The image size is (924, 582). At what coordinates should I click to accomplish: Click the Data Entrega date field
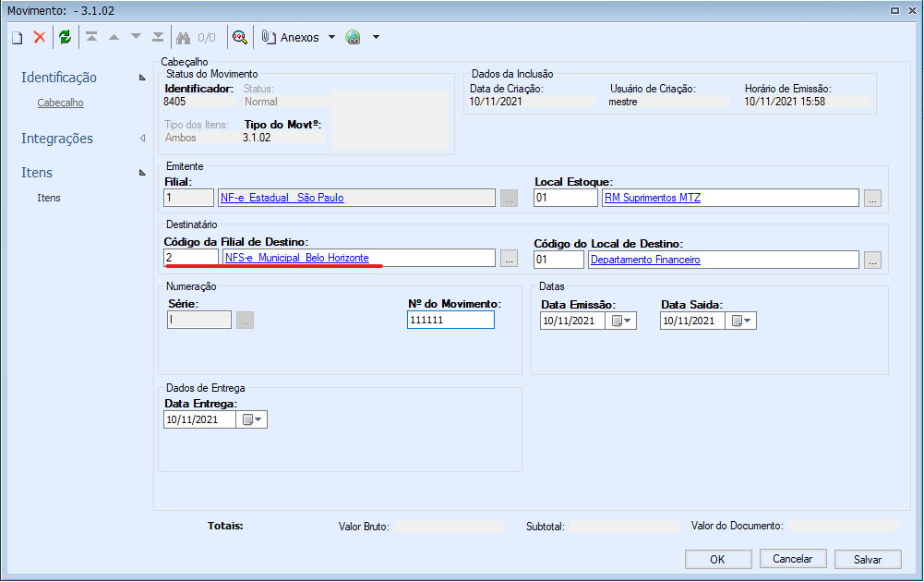(x=199, y=419)
